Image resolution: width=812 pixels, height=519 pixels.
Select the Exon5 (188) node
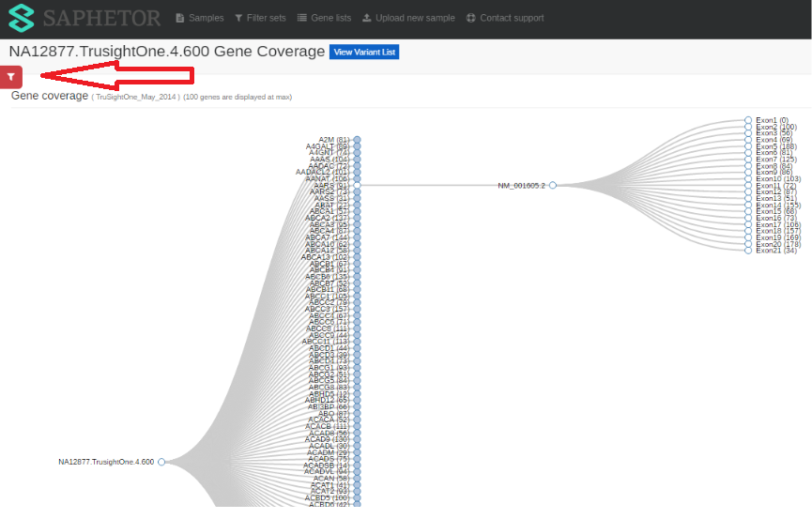click(748, 146)
